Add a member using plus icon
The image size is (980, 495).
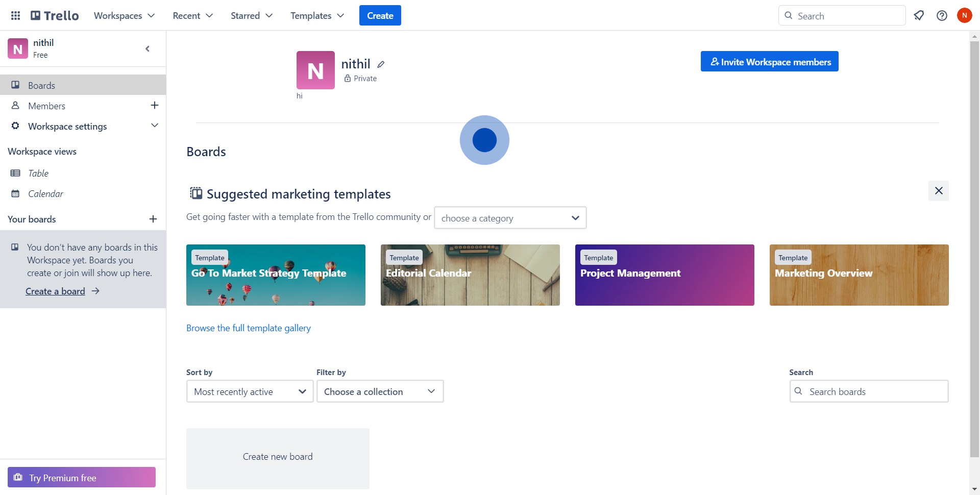tap(154, 106)
